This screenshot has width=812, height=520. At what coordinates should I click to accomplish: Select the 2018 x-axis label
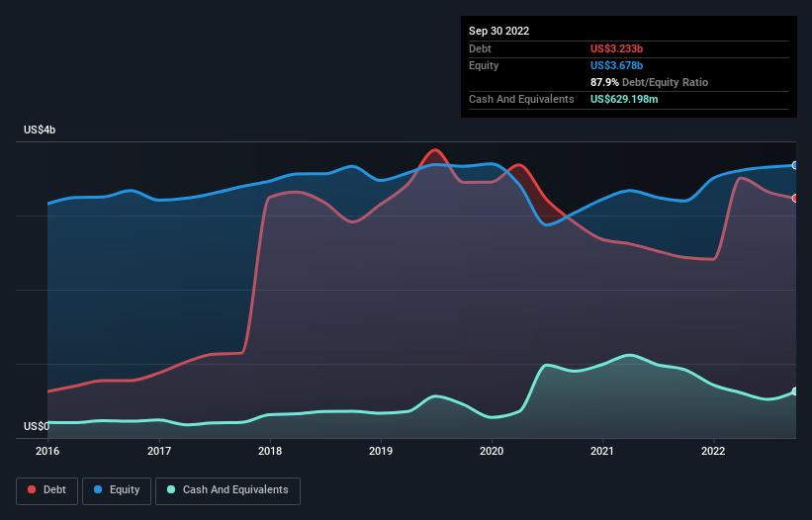[270, 452]
